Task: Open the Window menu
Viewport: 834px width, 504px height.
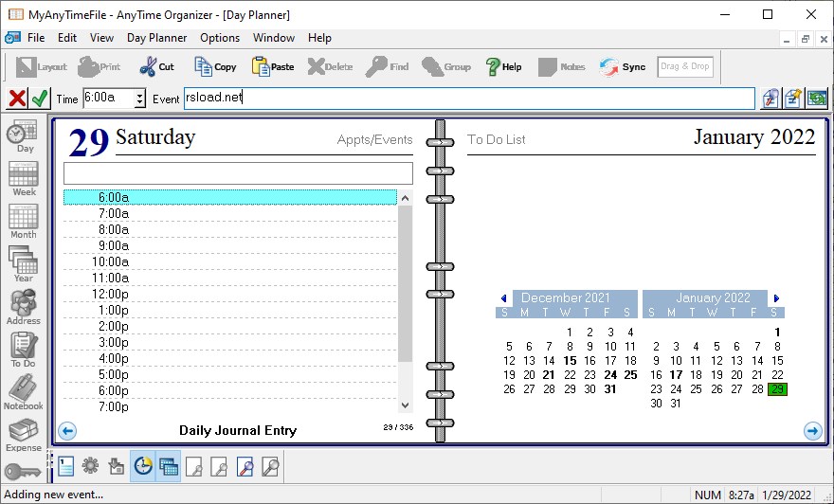Action: pyautogui.click(x=273, y=38)
